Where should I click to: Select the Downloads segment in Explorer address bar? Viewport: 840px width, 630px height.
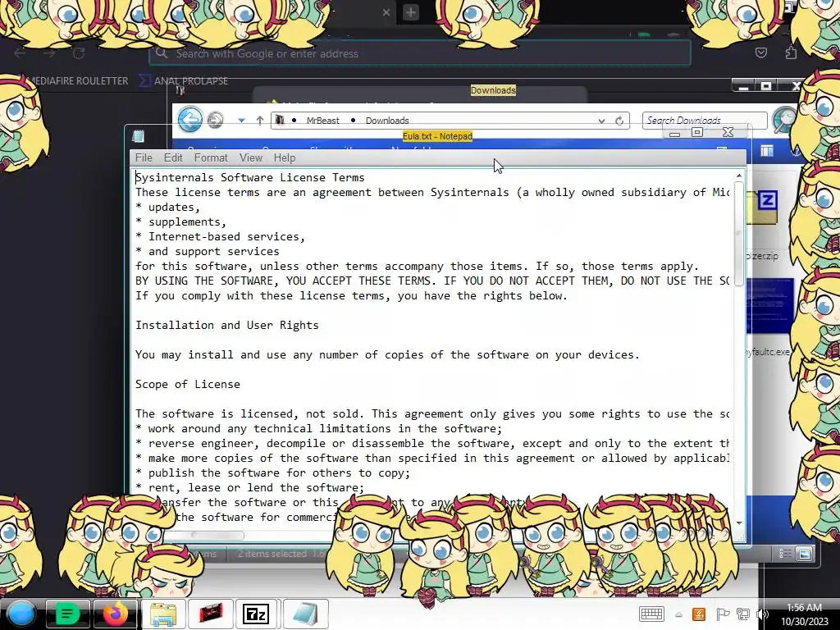387,121
